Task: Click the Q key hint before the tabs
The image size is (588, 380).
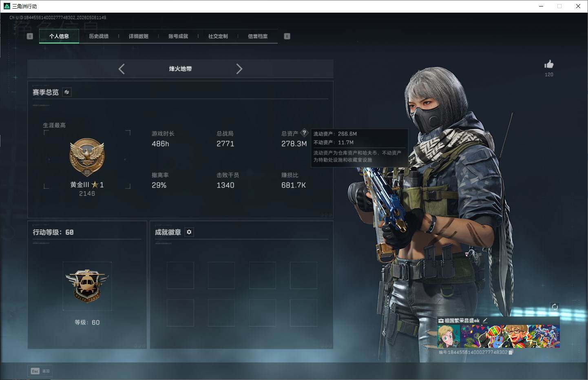Action: (30, 36)
